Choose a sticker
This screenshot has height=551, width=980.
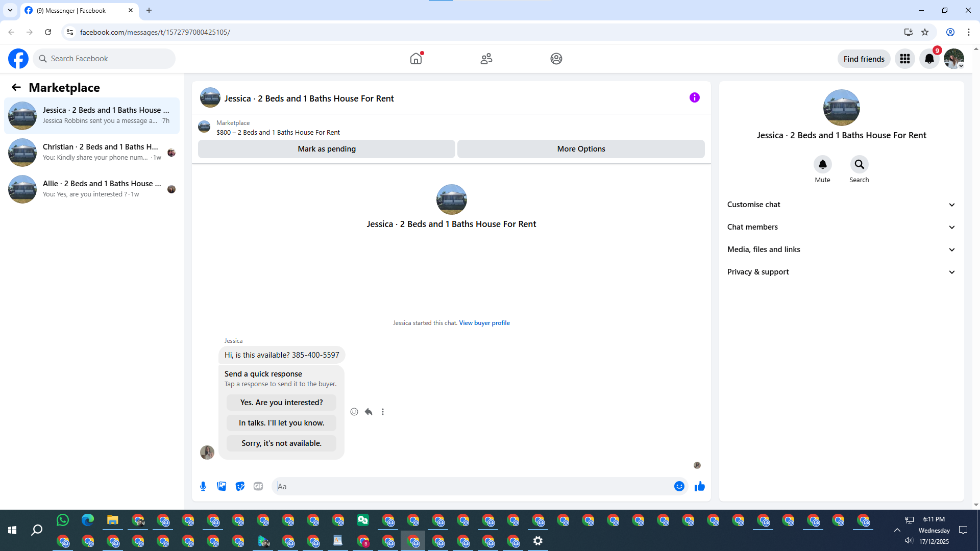click(x=240, y=486)
